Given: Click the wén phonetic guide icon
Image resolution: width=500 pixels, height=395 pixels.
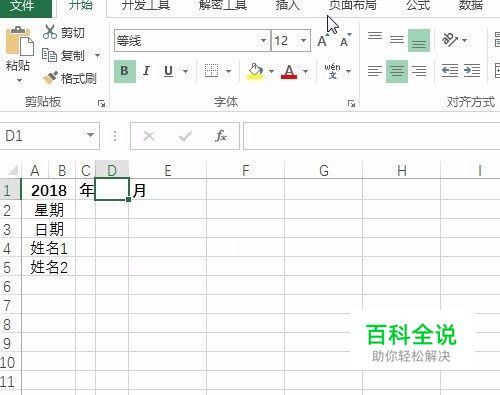Looking at the screenshot, I should [332, 71].
